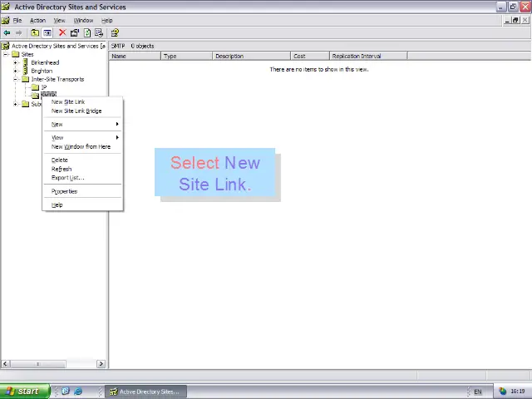Collapse the Inter-Site Transports node
532x399 pixels.
pyautogui.click(x=15, y=79)
